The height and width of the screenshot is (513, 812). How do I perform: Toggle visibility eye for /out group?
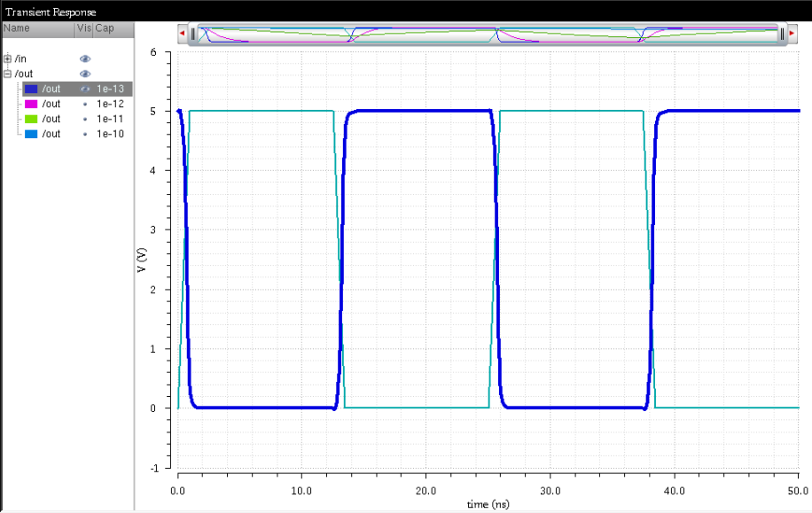[x=85, y=74]
